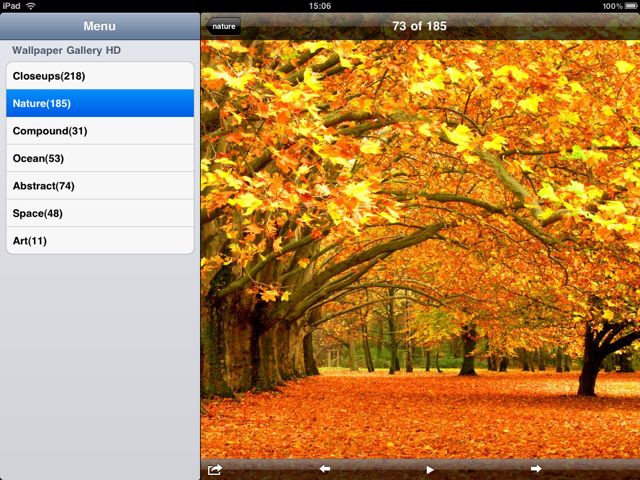Tap the autumn trees wallpaper image
The height and width of the screenshot is (480, 640).
(x=420, y=249)
